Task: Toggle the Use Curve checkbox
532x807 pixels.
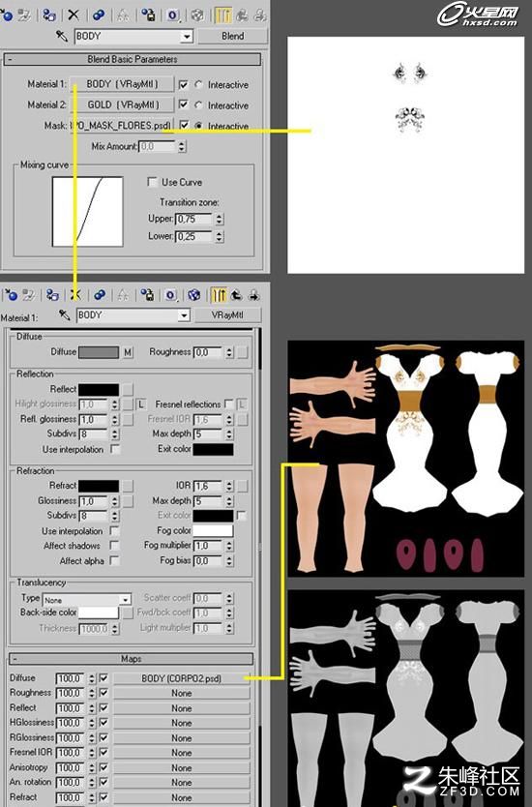Action: coord(152,182)
